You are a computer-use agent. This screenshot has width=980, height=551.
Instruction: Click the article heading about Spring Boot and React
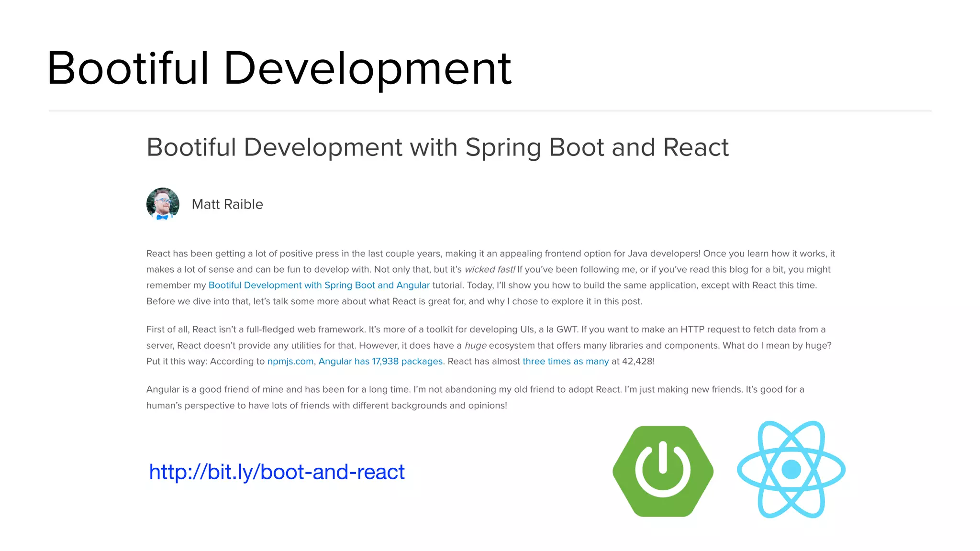(437, 147)
